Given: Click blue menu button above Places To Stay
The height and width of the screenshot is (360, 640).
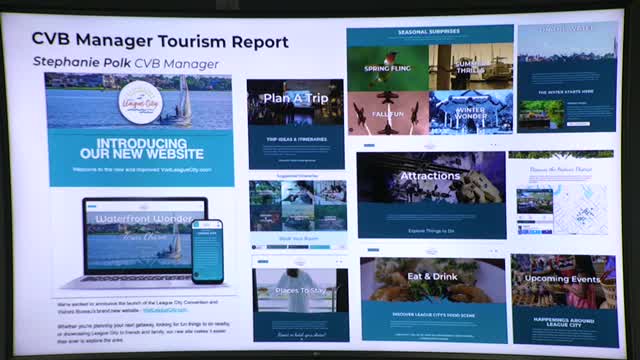Looking at the screenshot, I should pos(263,261).
